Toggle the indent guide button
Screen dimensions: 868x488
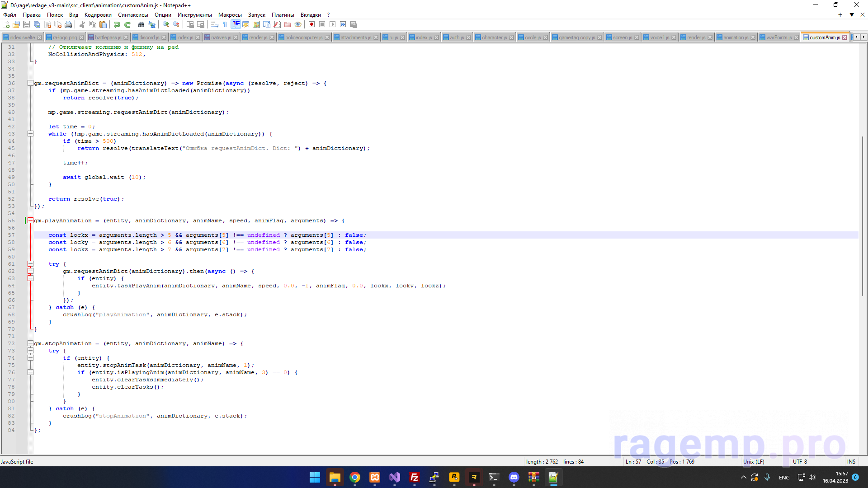[x=236, y=24]
